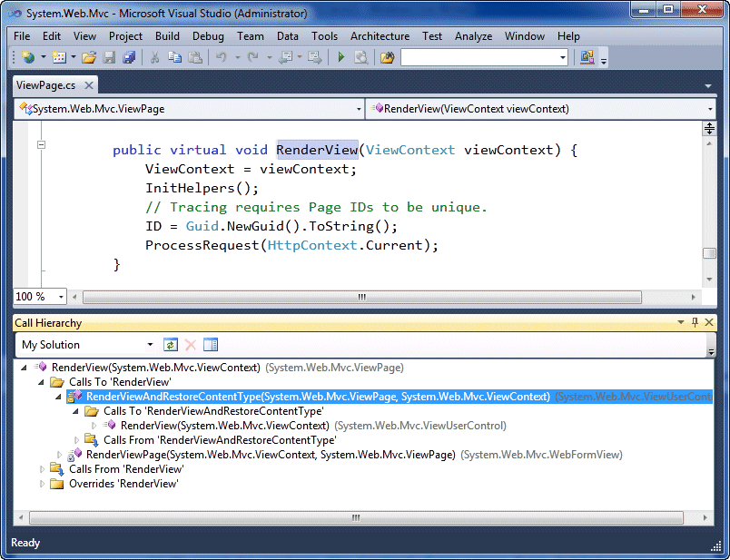Collapse the root RenderView (ViewPage) tree node
This screenshot has width=730, height=560.
point(24,368)
